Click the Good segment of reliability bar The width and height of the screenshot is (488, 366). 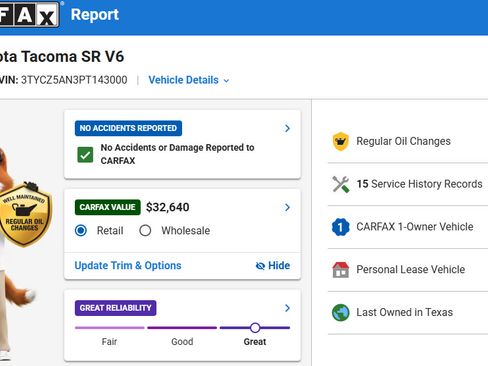[182, 328]
